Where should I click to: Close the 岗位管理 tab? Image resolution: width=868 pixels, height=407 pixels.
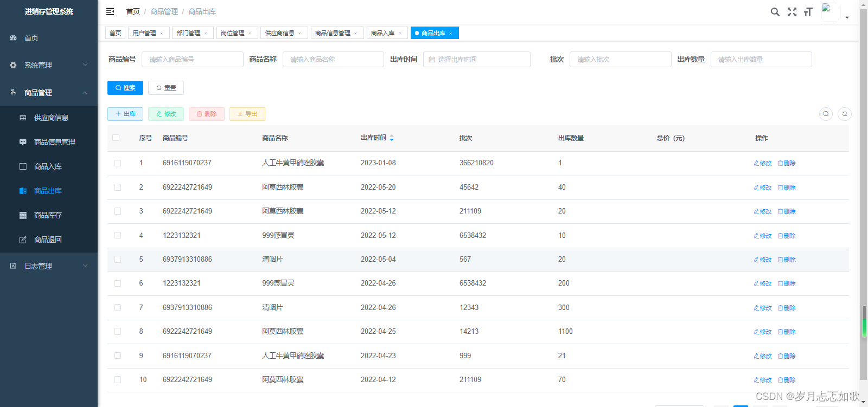[x=250, y=34]
